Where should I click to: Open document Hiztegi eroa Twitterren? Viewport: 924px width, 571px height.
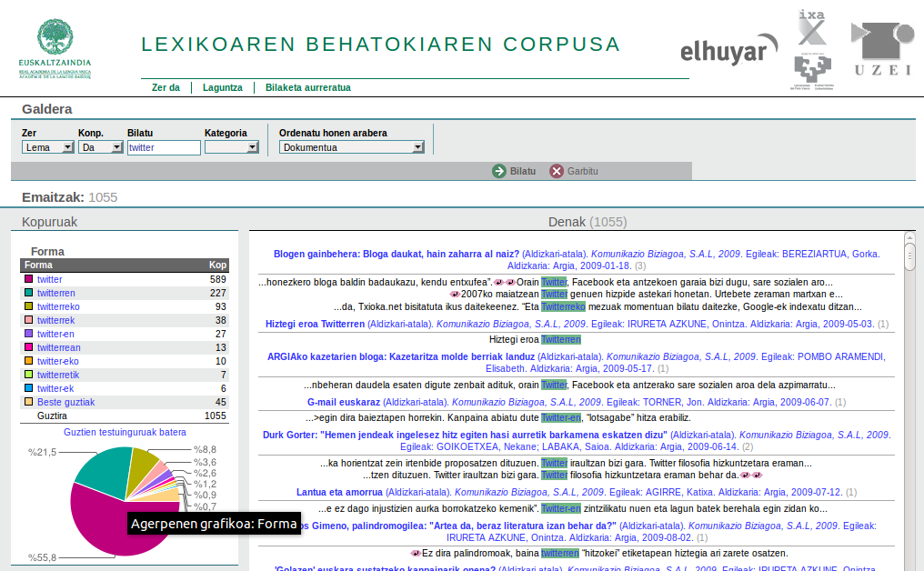[x=315, y=324]
